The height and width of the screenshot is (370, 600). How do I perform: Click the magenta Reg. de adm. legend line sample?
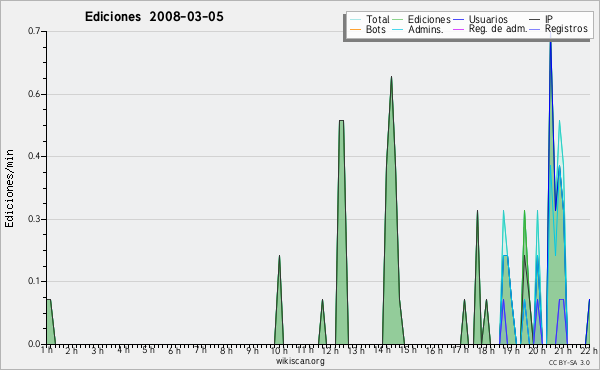click(x=458, y=29)
